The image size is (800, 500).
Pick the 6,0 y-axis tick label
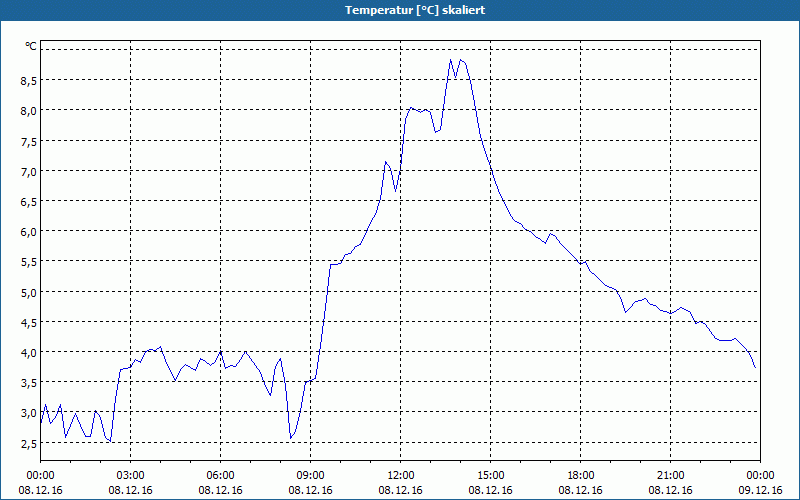click(x=29, y=232)
